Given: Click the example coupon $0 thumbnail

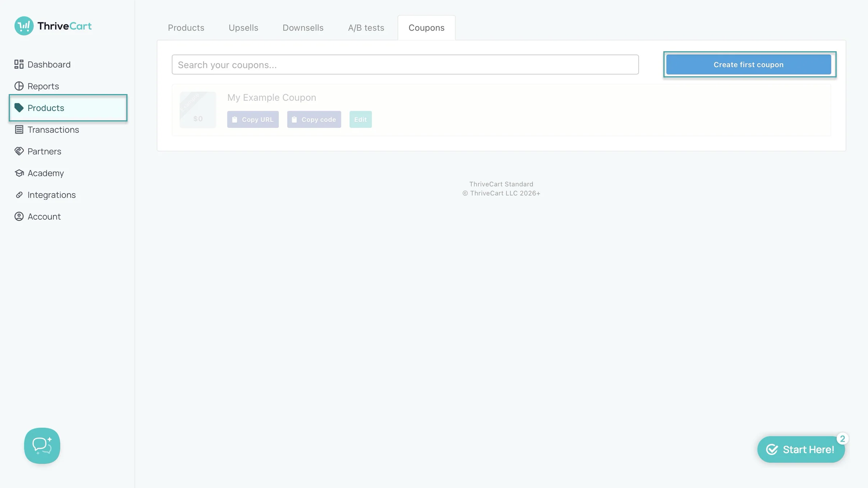Looking at the screenshot, I should coord(198,110).
